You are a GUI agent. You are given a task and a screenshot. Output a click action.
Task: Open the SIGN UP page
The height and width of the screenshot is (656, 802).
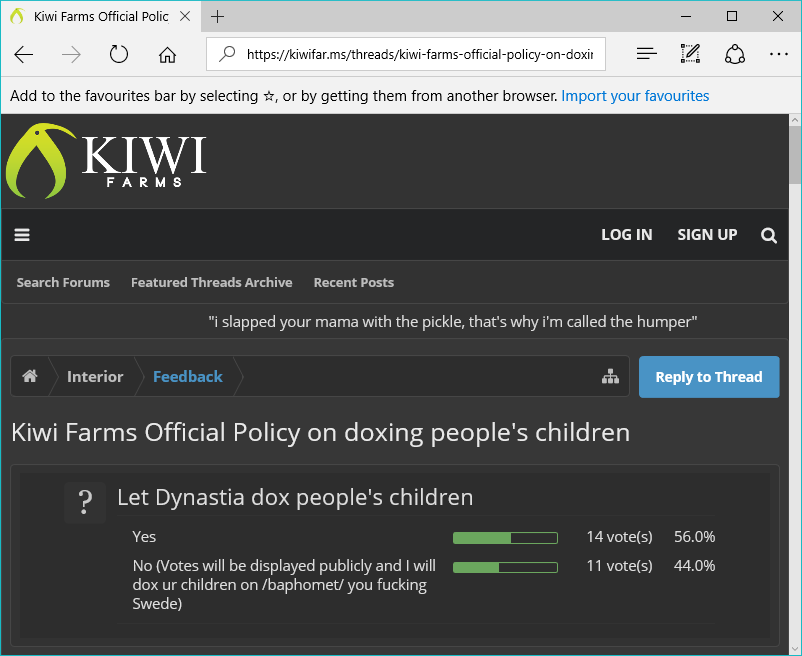point(707,235)
